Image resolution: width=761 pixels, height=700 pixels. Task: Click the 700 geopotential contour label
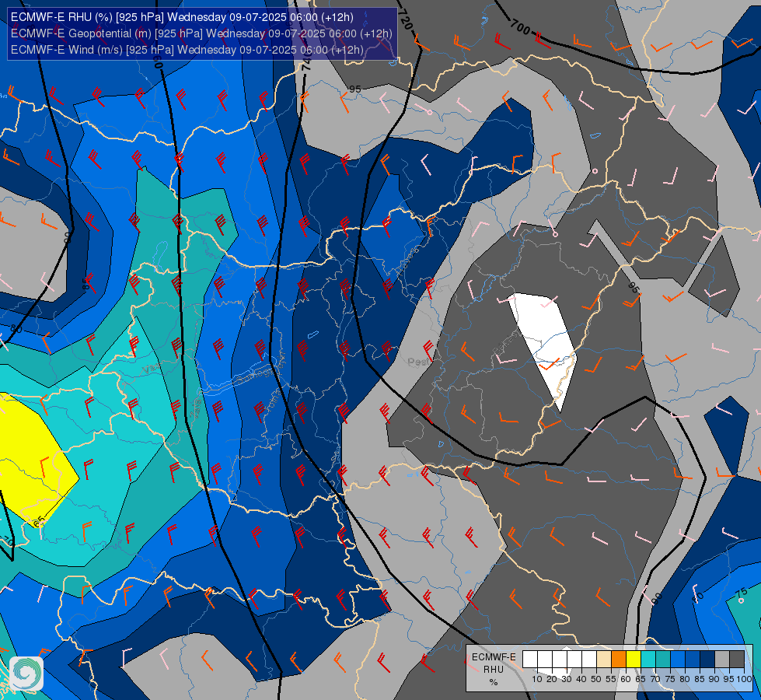[x=520, y=28]
